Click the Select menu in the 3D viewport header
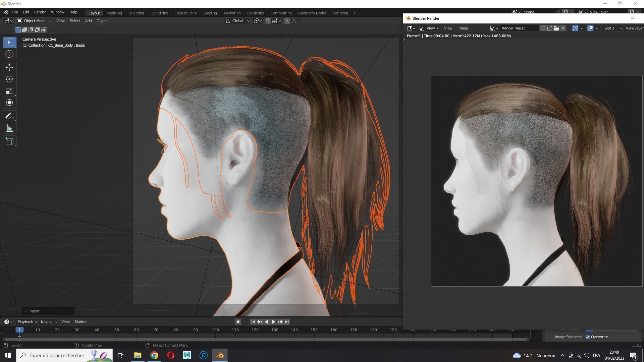This screenshot has width=644, height=362. [75, 21]
